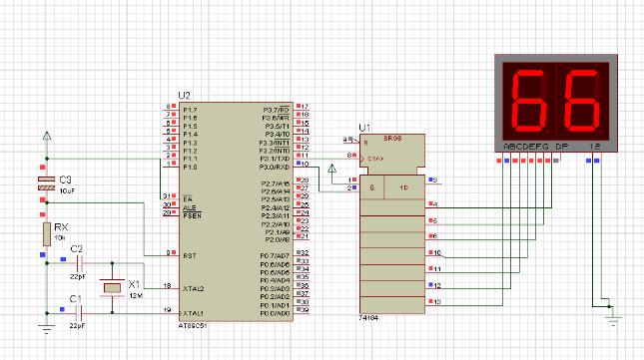Select the 74164 shift register U1
This screenshot has height=360, width=644.
pos(392,223)
